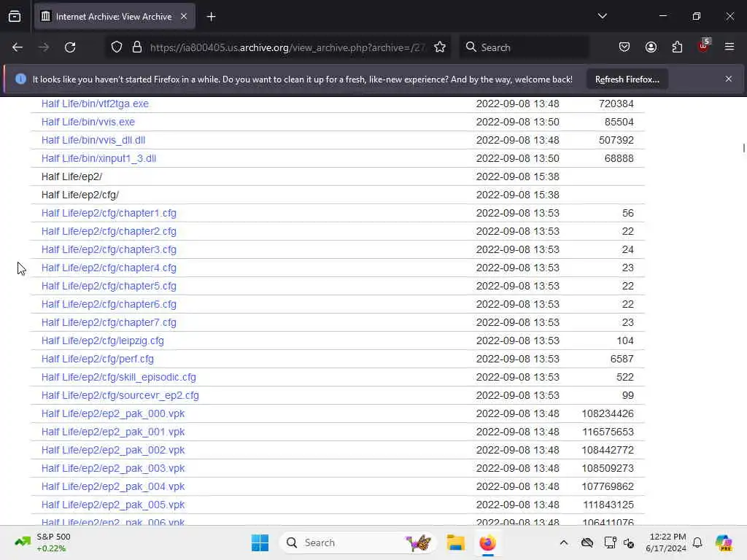Click file size 720384
Viewport: 747px width, 560px height.
pos(616,104)
